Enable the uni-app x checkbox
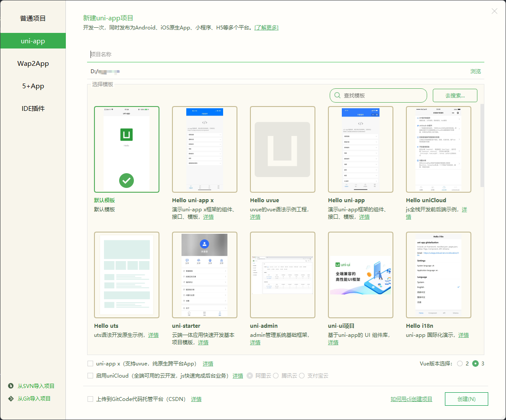 point(91,364)
